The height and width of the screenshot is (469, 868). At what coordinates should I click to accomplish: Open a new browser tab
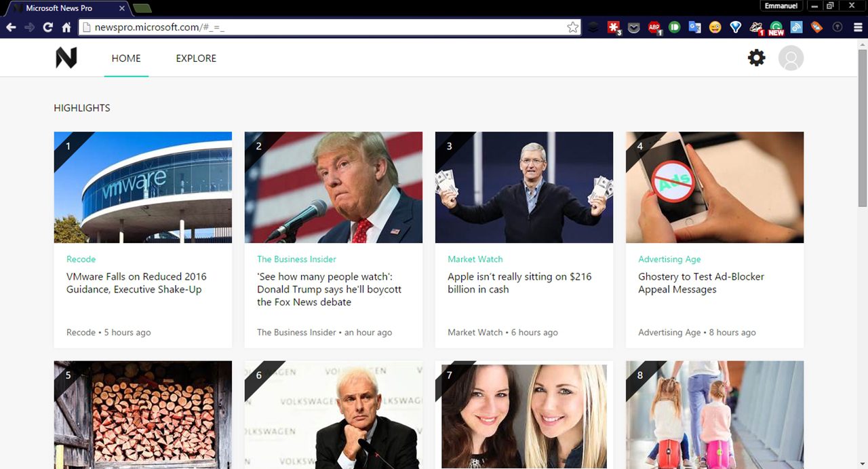point(142,9)
